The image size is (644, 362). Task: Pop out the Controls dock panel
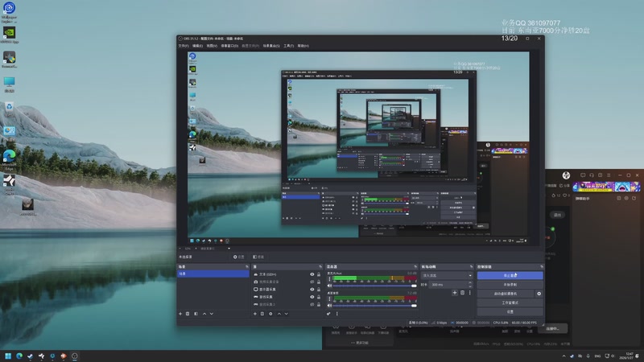pyautogui.click(x=541, y=267)
